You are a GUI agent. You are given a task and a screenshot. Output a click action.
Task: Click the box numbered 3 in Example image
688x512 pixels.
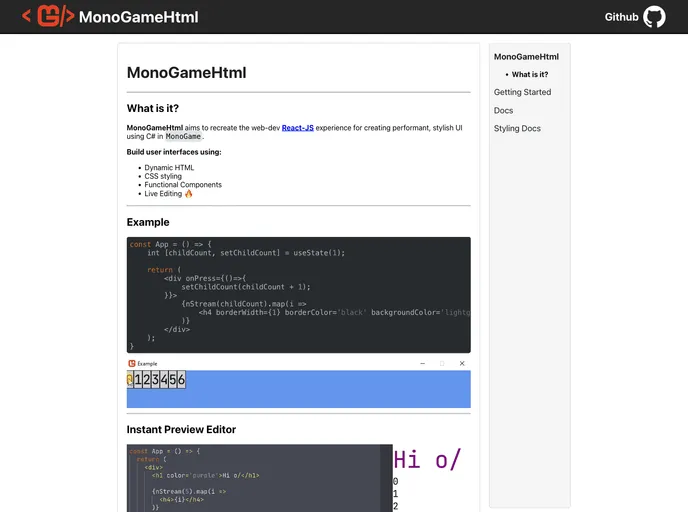155,380
